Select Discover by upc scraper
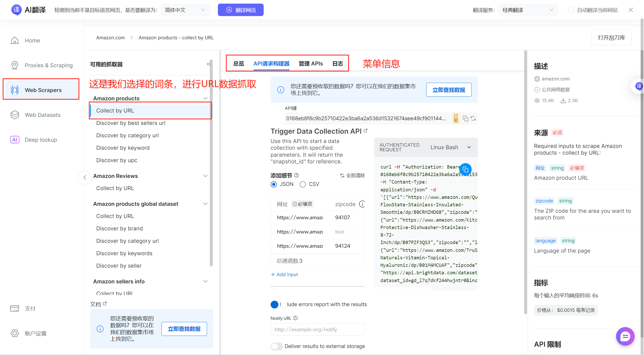644x355 pixels. pos(117,160)
